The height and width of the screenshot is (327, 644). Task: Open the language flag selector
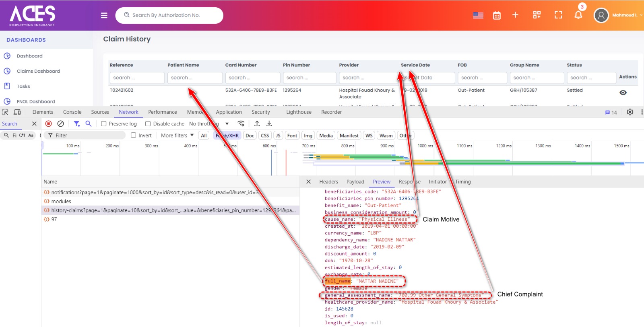coord(478,15)
